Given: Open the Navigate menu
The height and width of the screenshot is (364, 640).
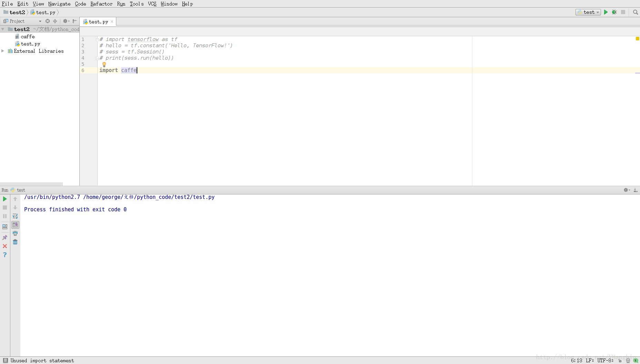Looking at the screenshot, I should pos(59,4).
